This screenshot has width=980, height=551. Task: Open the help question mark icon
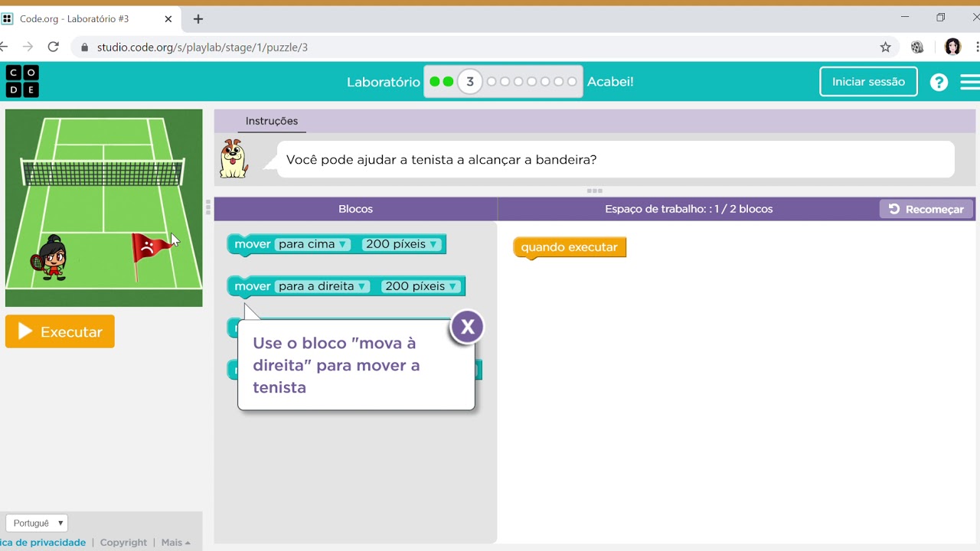(x=939, y=82)
